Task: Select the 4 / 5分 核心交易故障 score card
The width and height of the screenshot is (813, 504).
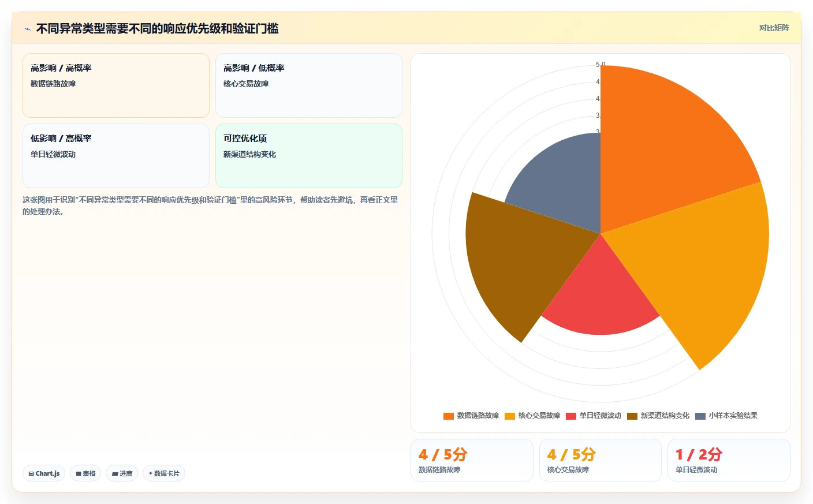Action: point(601,460)
